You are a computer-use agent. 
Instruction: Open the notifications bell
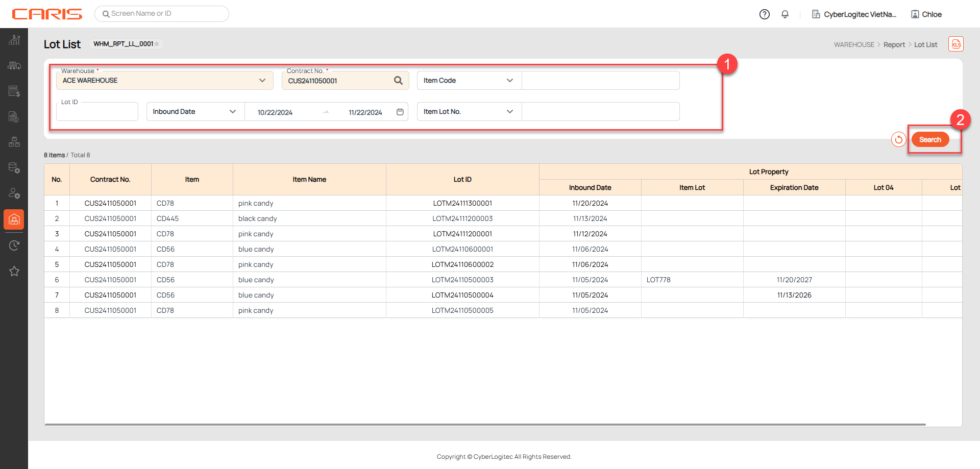click(x=785, y=14)
